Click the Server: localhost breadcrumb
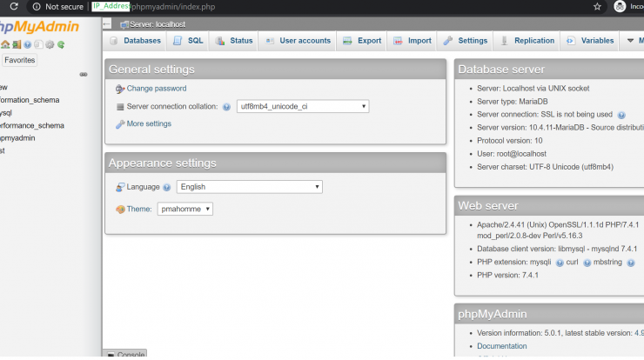Viewport: 644px width, 360px height. (x=158, y=24)
